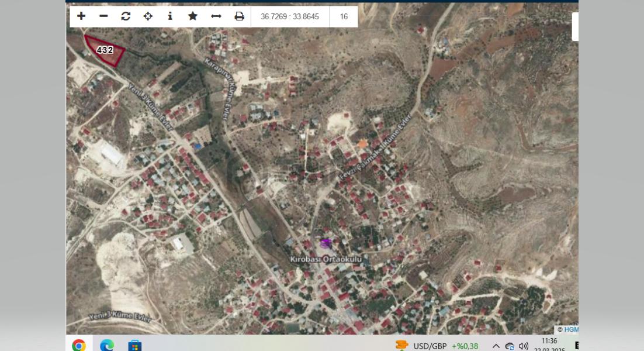The image size is (644, 351).
Task: Click the Kırobası Ortaokulu label
Action: click(x=326, y=259)
